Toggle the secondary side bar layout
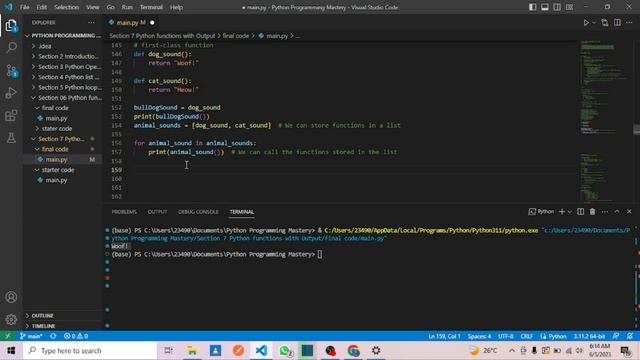This screenshot has height=360, width=640. (557, 7)
